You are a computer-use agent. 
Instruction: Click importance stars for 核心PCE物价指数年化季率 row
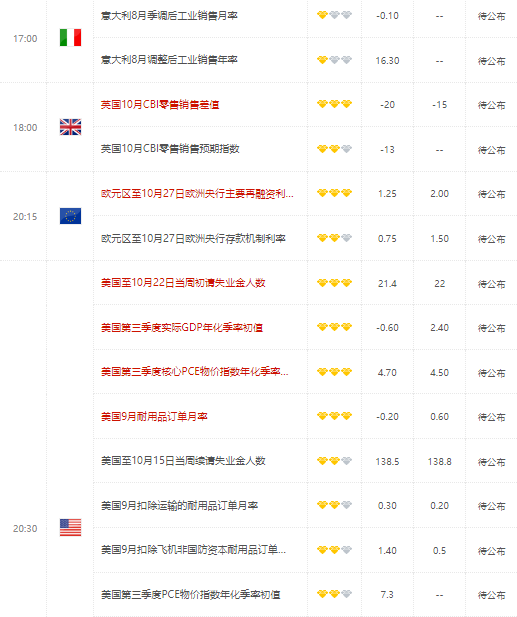pos(334,372)
